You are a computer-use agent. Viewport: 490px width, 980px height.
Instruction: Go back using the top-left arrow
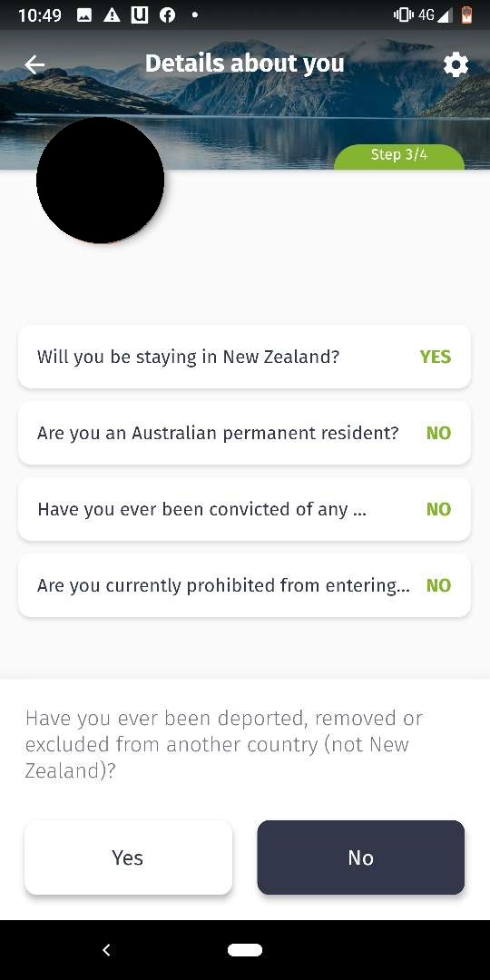(34, 64)
